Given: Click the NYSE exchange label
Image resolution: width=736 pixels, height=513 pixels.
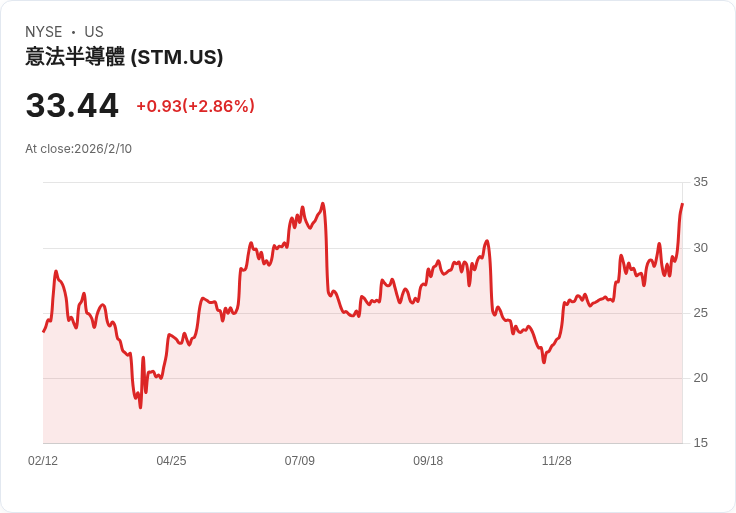Looking at the screenshot, I should [x=43, y=32].
